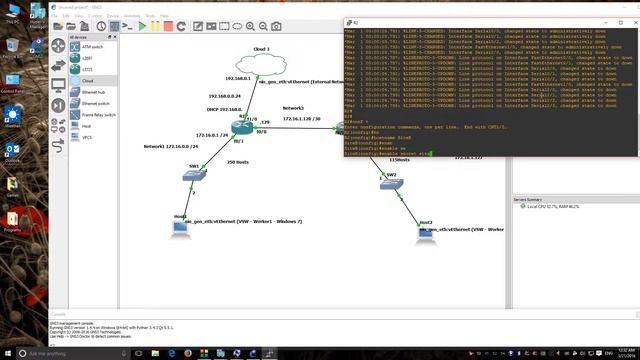The width and height of the screenshot is (640, 360).
Task: Click the '192.168.0.1' label near cloud
Action: (238, 78)
